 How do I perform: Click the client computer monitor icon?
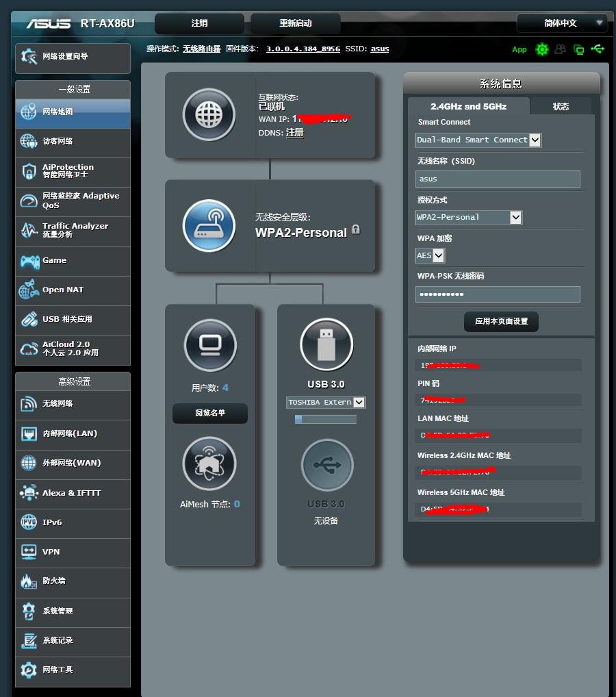210,345
